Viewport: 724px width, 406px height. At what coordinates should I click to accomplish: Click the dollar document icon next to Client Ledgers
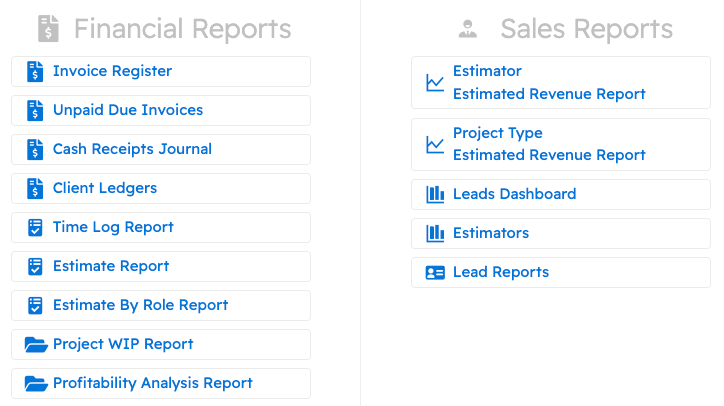[35, 188]
